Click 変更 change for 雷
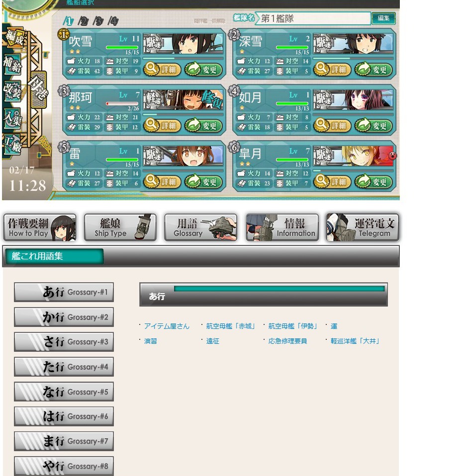The width and height of the screenshot is (465, 476). [x=203, y=181]
